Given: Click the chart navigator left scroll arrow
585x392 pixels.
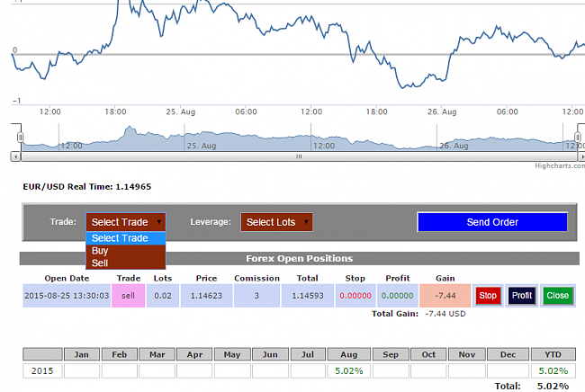Looking at the screenshot, I should (x=15, y=156).
